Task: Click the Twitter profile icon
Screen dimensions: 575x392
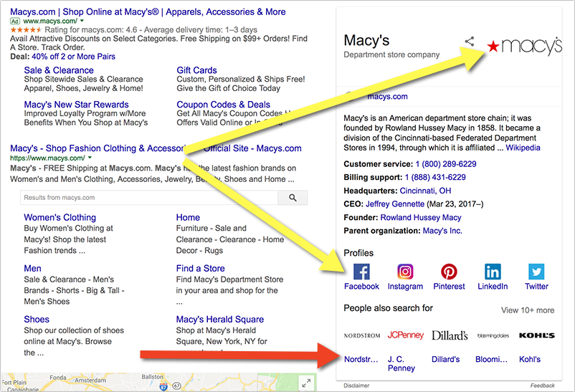Action: point(536,272)
